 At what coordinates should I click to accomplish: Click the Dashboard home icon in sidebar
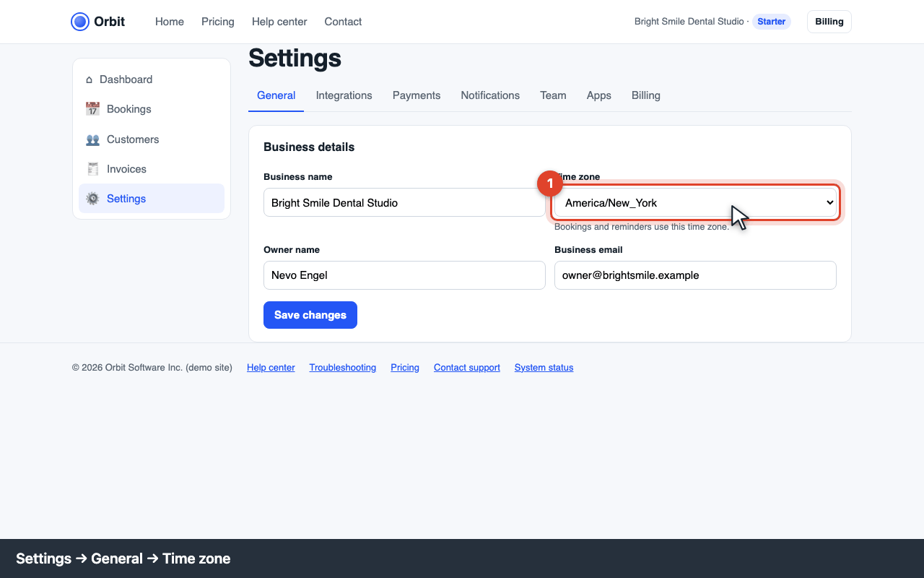tap(90, 79)
